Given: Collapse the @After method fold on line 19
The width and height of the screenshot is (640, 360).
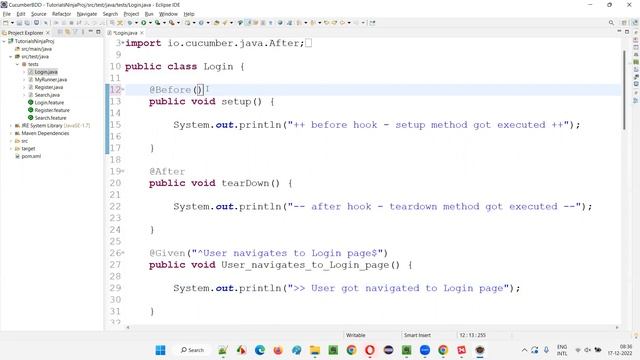Looking at the screenshot, I should click(123, 171).
